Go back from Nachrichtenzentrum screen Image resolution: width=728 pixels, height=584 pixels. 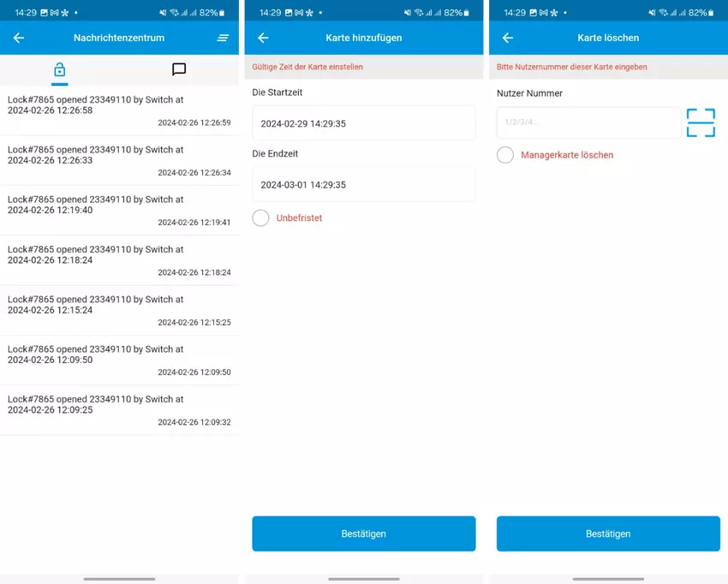pos(19,39)
